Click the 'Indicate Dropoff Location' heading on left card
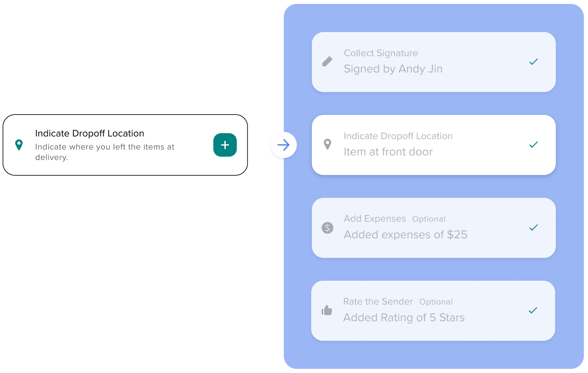The height and width of the screenshot is (373, 588). click(90, 134)
